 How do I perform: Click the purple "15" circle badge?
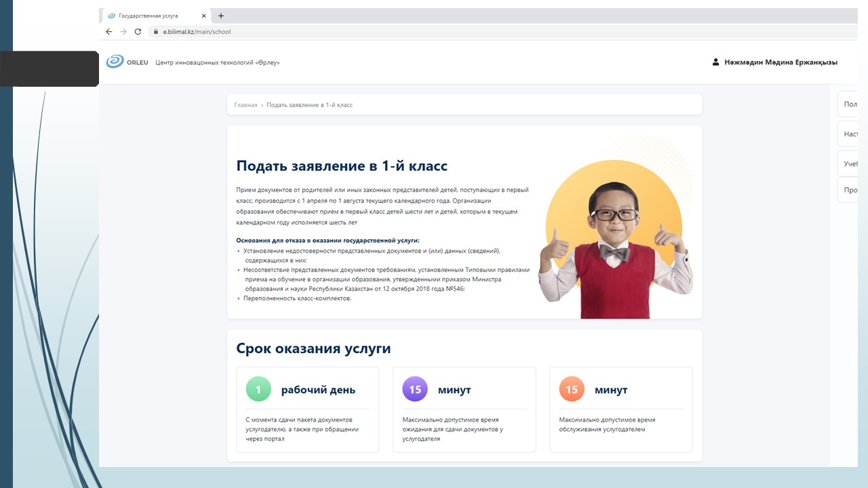pos(415,389)
